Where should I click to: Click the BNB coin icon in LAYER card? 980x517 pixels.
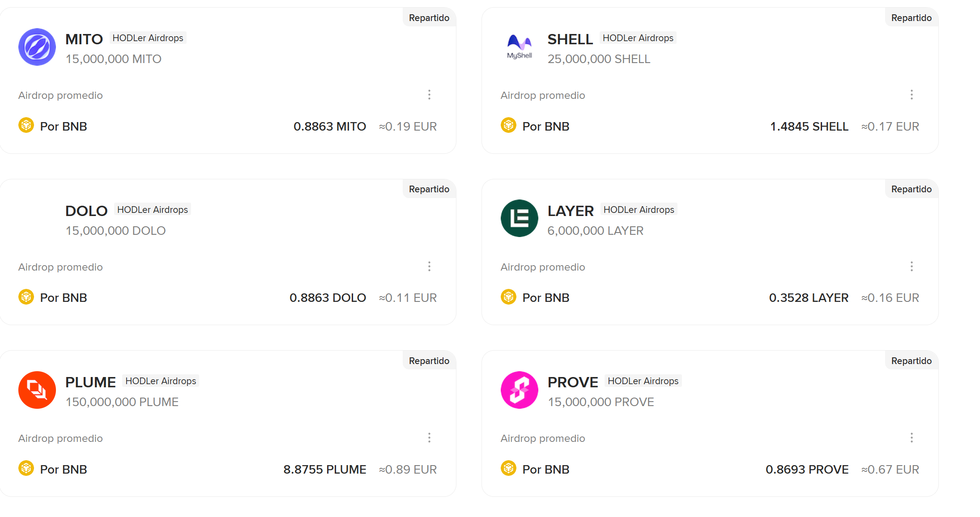point(508,297)
